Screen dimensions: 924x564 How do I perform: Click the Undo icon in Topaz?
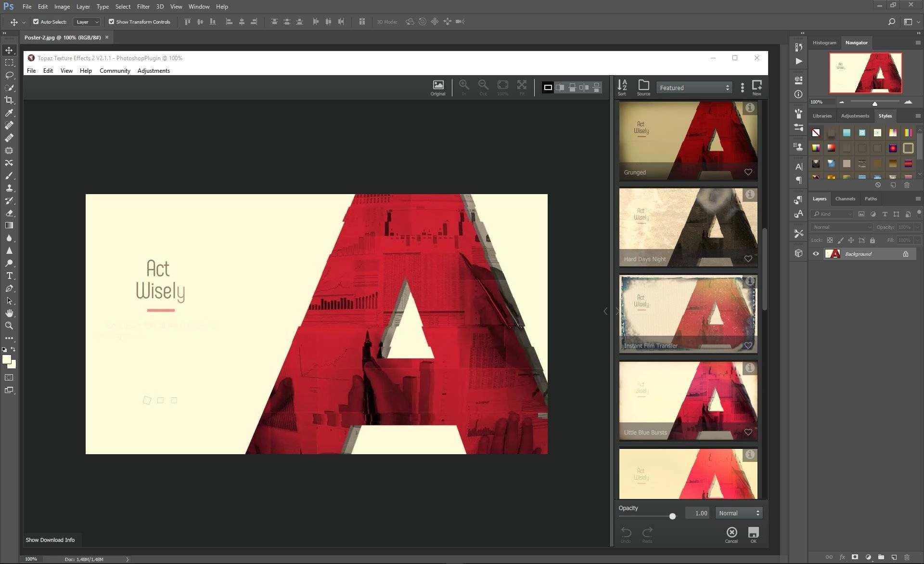[626, 534]
